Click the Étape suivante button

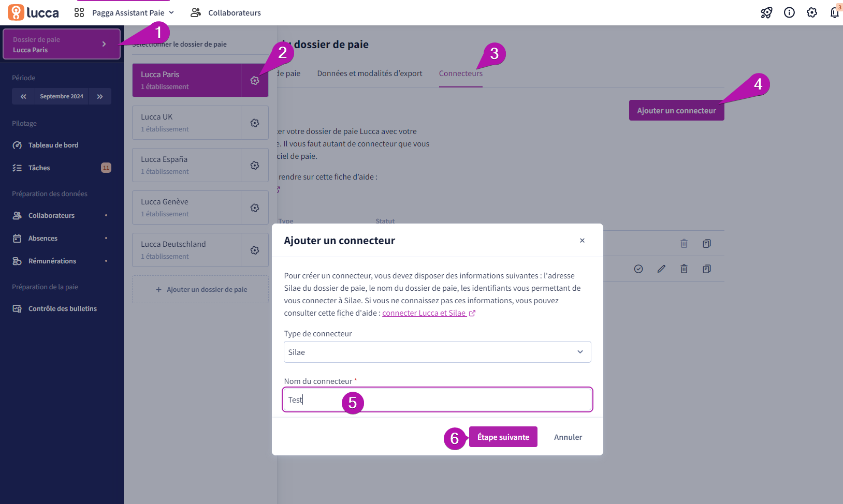click(x=503, y=437)
